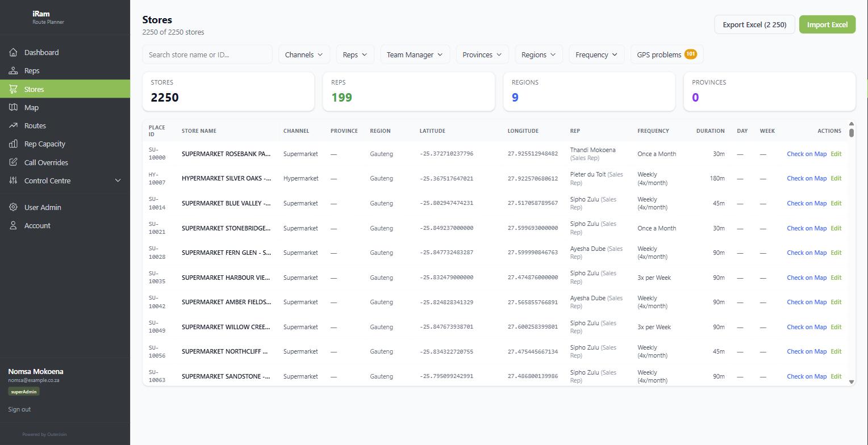Toggle the GPS problems filter

pyautogui.click(x=667, y=54)
